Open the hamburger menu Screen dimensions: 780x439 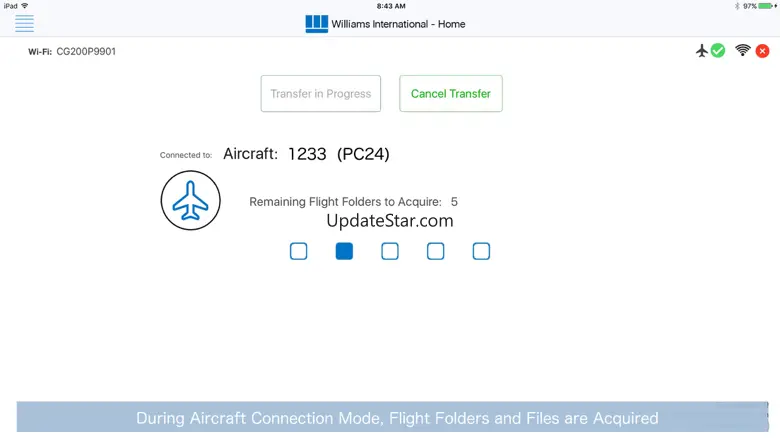[24, 23]
